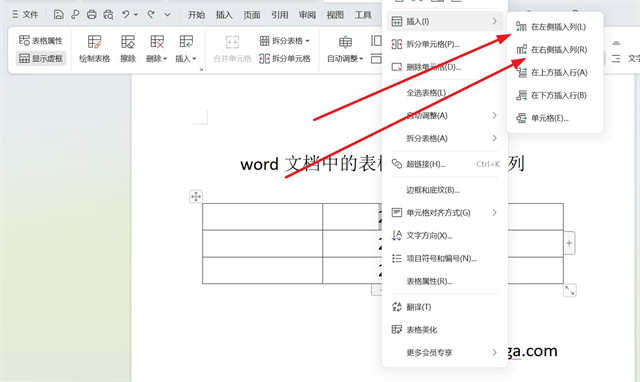Switch to the 工具 tab

point(363,15)
